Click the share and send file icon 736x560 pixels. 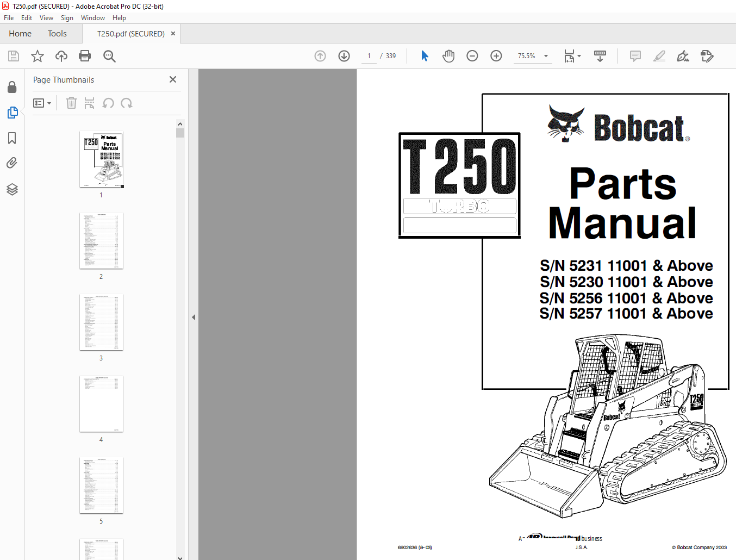coord(707,56)
